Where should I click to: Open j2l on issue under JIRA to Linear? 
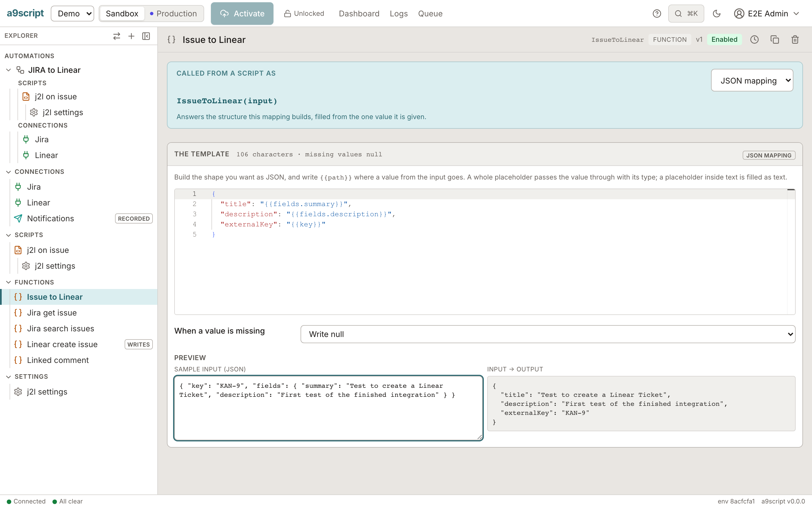(56, 97)
